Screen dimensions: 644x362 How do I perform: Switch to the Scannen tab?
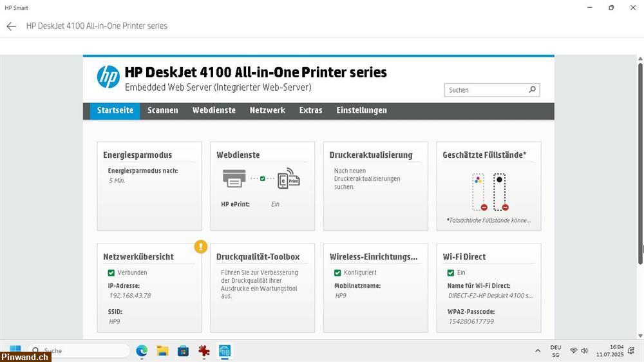pos(163,111)
